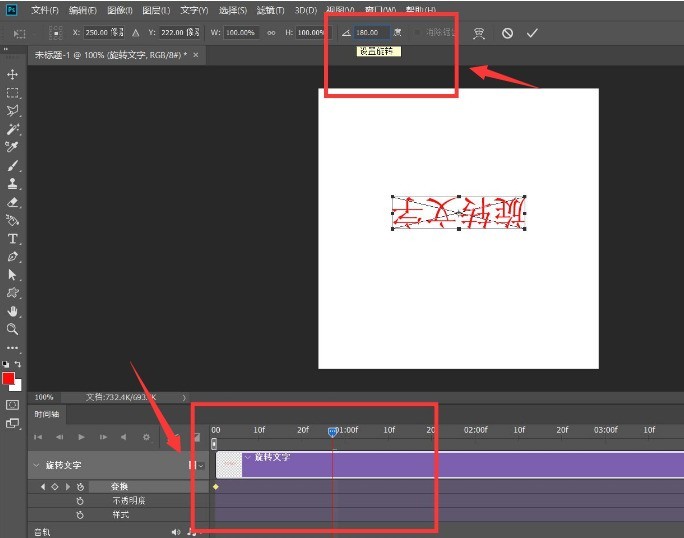The image size is (684, 538).
Task: Select the 时间轴 panel tab
Action: click(47, 414)
